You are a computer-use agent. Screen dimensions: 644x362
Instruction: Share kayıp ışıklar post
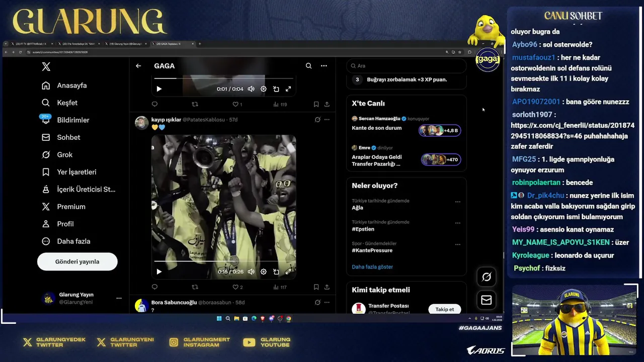click(x=327, y=287)
